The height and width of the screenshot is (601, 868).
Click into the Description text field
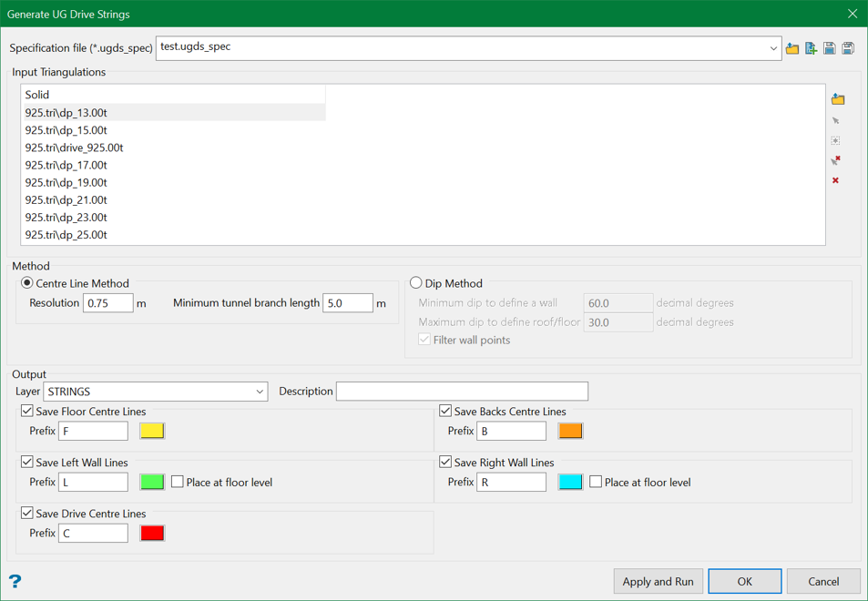pyautogui.click(x=462, y=392)
